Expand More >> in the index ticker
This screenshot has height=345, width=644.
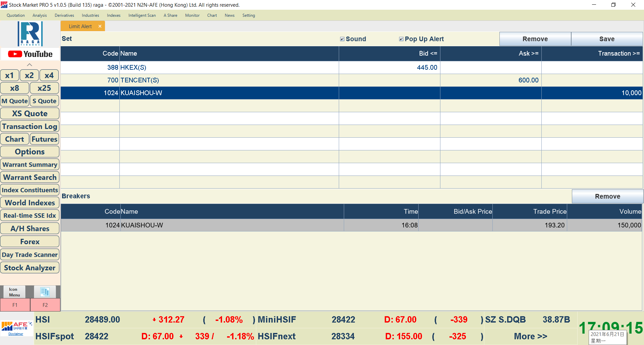tap(530, 336)
